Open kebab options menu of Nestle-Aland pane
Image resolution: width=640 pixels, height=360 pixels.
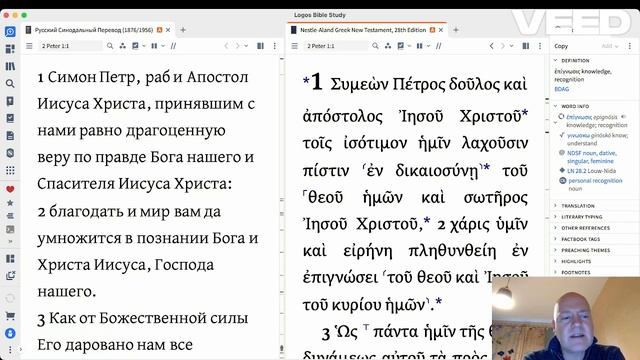tap(540, 46)
